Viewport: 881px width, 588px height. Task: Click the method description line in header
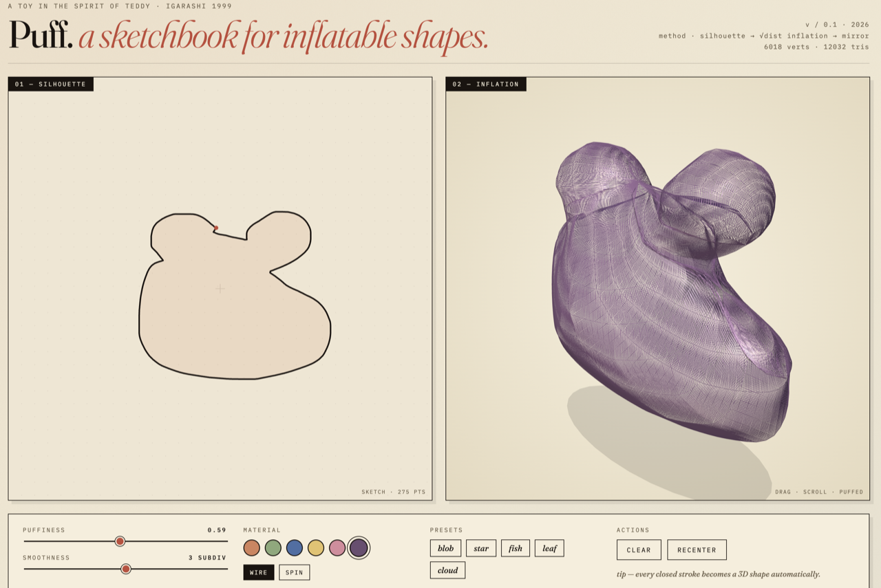(x=764, y=36)
